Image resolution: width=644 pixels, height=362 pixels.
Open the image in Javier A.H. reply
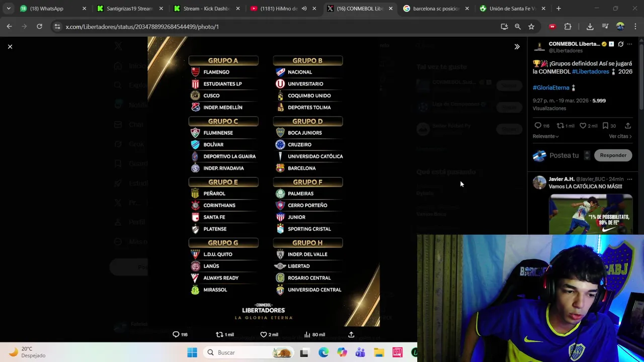591,215
